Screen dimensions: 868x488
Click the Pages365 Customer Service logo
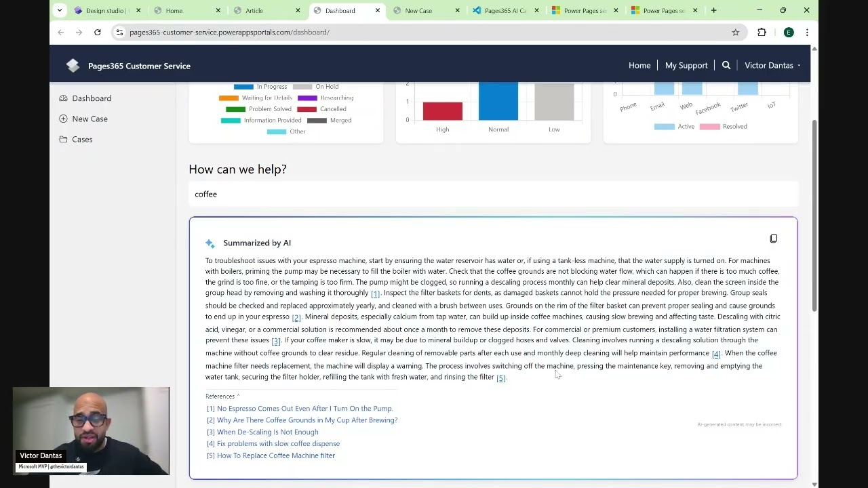tap(73, 66)
